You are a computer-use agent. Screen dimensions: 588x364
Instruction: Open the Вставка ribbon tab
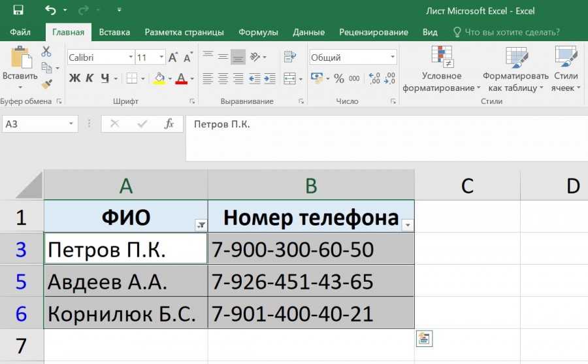(114, 32)
